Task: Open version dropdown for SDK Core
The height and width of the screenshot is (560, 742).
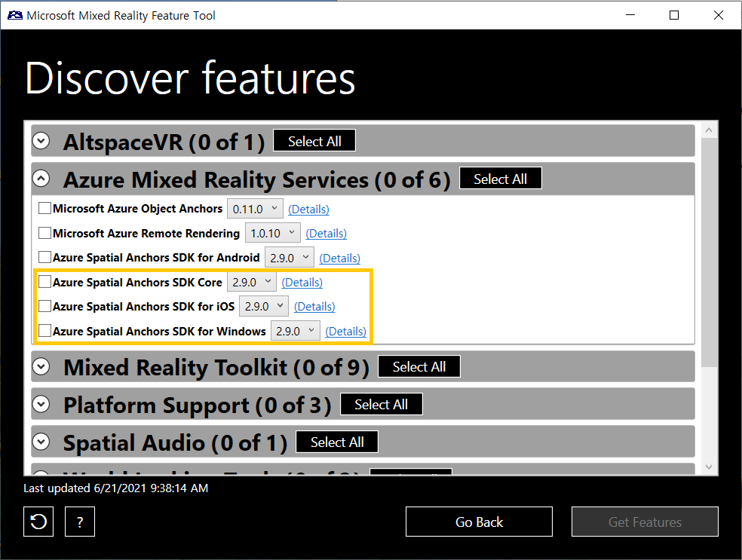Action: coord(252,282)
